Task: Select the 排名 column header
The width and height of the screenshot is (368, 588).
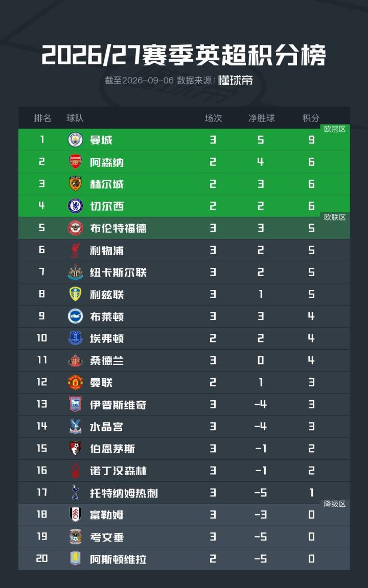Action: pyautogui.click(x=42, y=118)
